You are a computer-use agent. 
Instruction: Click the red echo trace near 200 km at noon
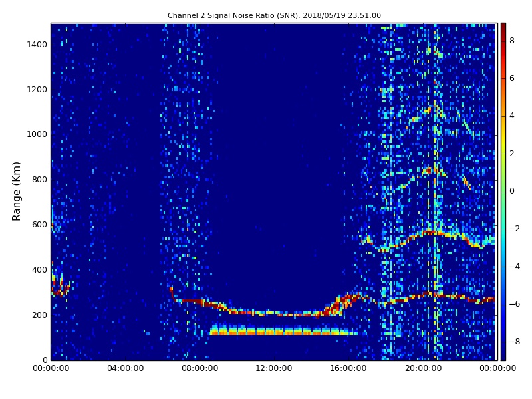pos(274,313)
